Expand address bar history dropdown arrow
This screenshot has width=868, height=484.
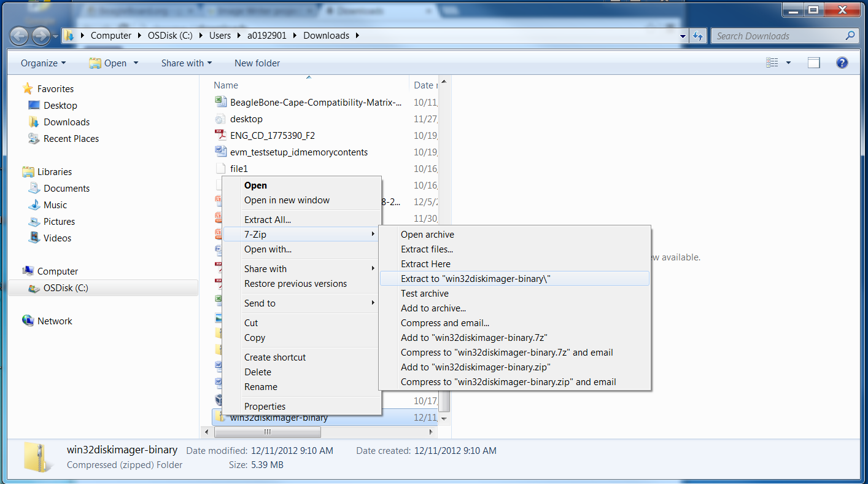click(x=683, y=36)
